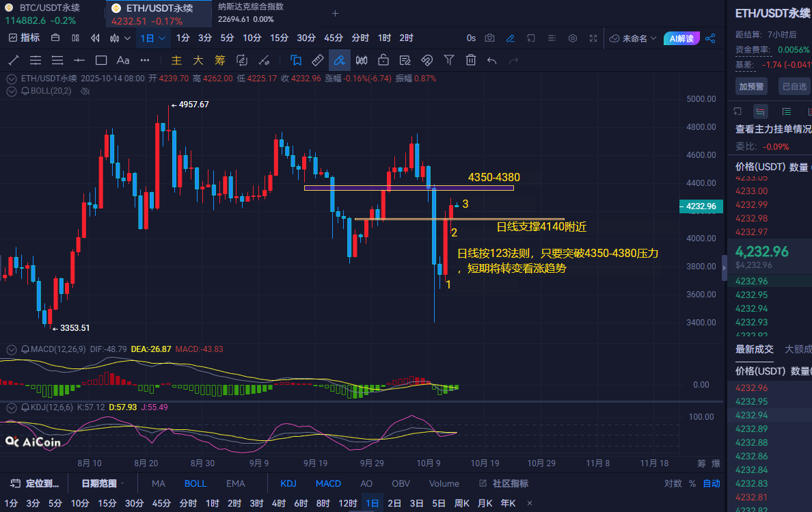This screenshot has width=812, height=512.
Task: Click the percent scale % option
Action: pyautogui.click(x=692, y=483)
